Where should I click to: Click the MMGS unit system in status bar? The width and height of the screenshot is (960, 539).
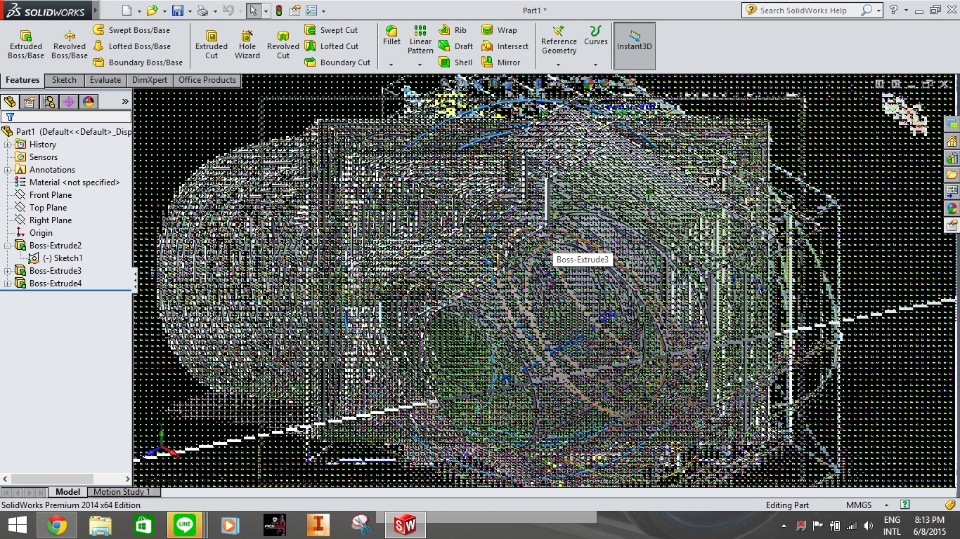858,505
